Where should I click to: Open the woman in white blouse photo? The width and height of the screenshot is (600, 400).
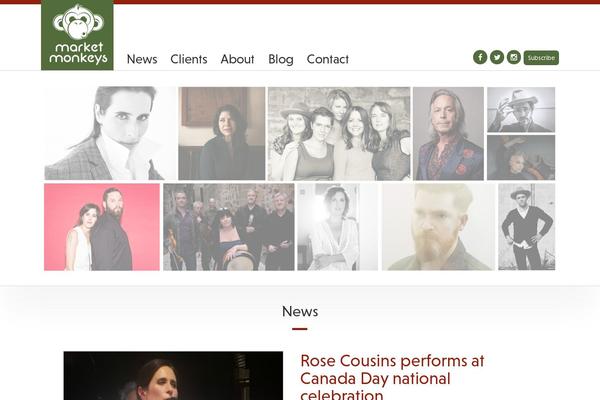point(338,227)
